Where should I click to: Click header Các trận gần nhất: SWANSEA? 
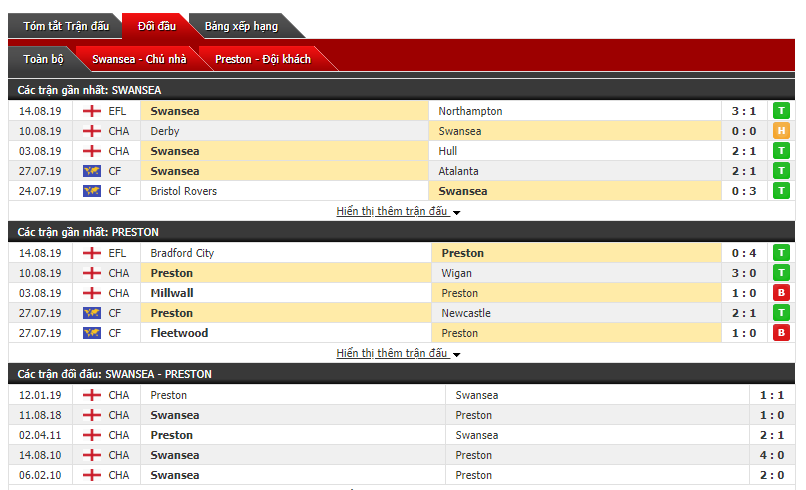pos(89,90)
